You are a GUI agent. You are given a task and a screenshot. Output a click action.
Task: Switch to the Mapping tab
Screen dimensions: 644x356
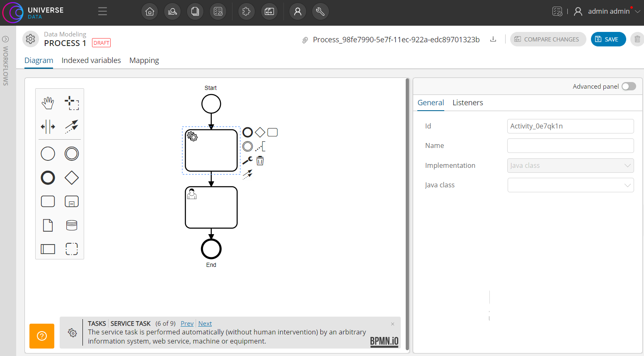pyautogui.click(x=144, y=61)
